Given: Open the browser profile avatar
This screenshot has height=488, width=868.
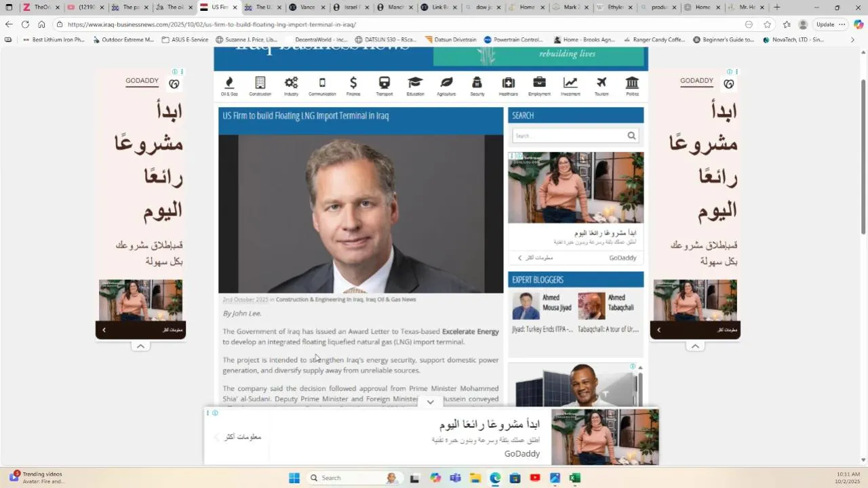Looking at the screenshot, I should [x=803, y=24].
